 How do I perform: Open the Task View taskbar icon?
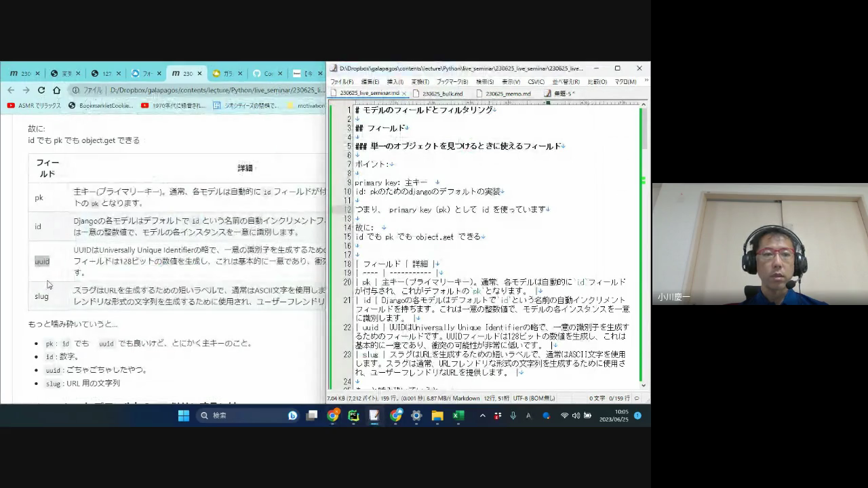[312, 415]
